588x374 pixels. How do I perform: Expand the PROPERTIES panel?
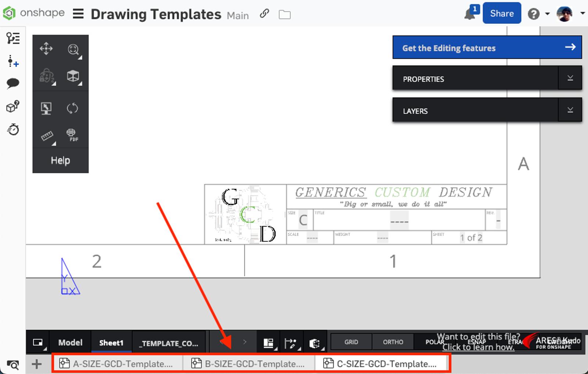point(570,78)
